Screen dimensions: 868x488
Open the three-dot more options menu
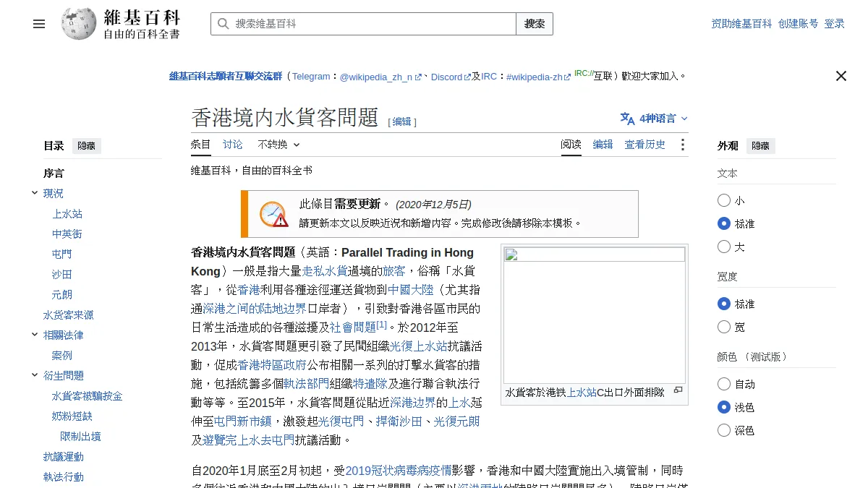coord(682,145)
